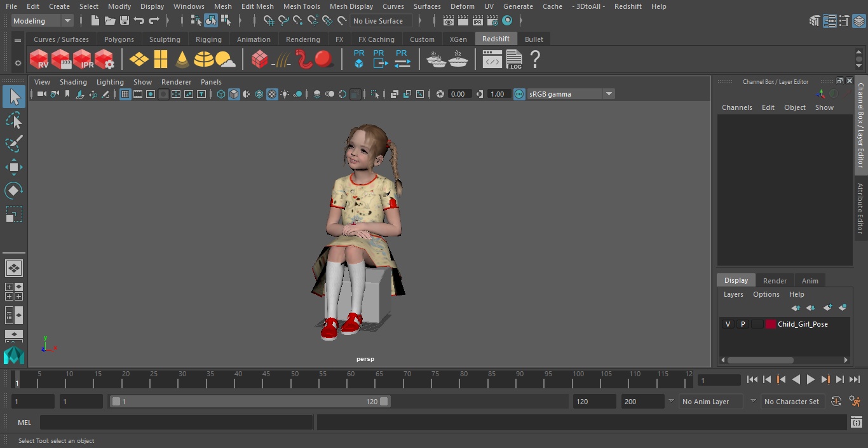Go to end of playback range

click(x=855, y=379)
